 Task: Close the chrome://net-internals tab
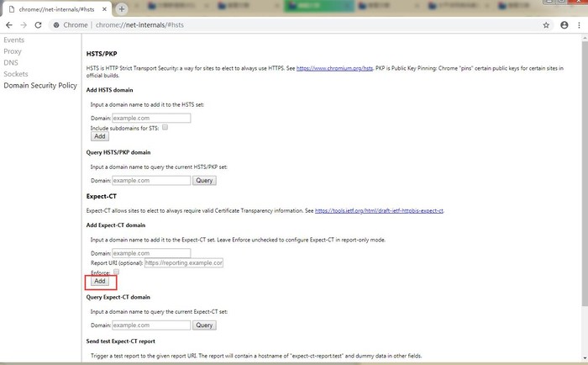[x=105, y=8]
